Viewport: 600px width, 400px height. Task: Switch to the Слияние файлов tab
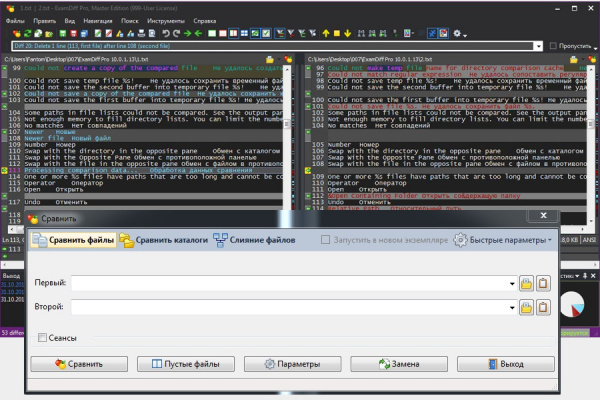[x=262, y=240]
